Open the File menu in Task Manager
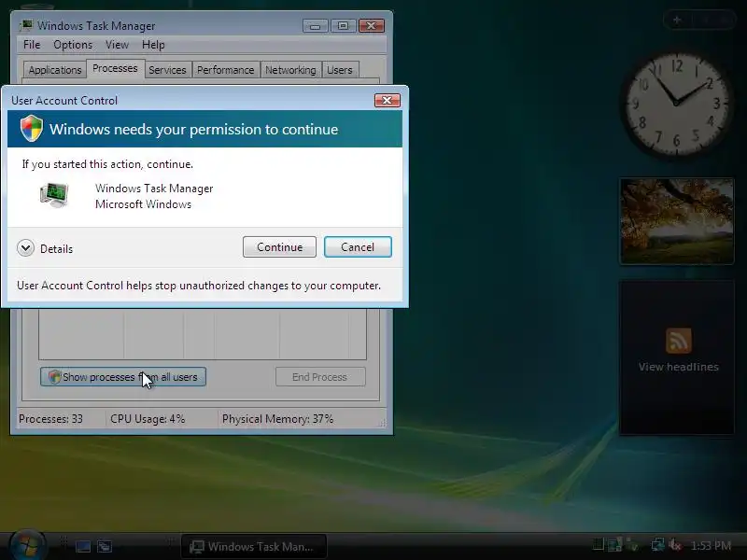This screenshot has width=747, height=560. (32, 45)
